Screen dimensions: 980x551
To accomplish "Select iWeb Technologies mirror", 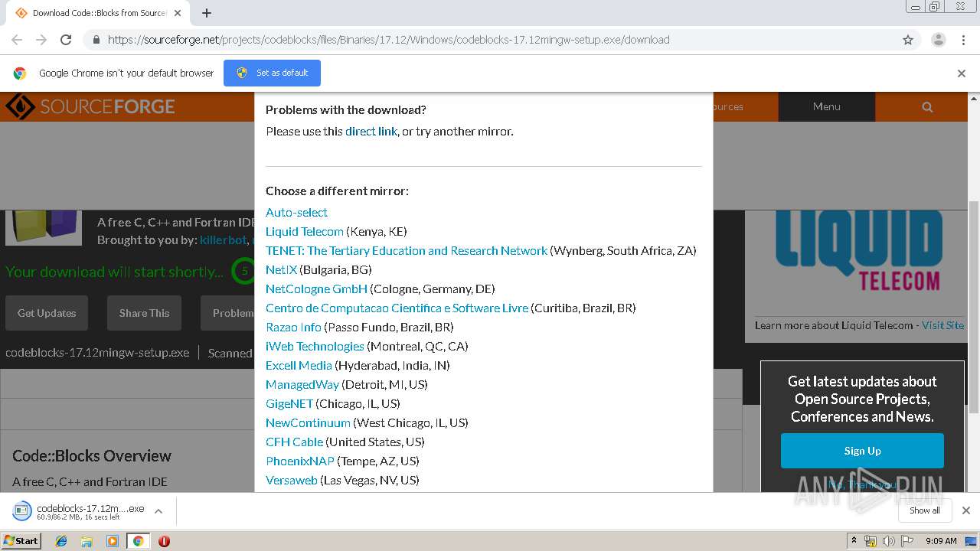I will point(315,346).
